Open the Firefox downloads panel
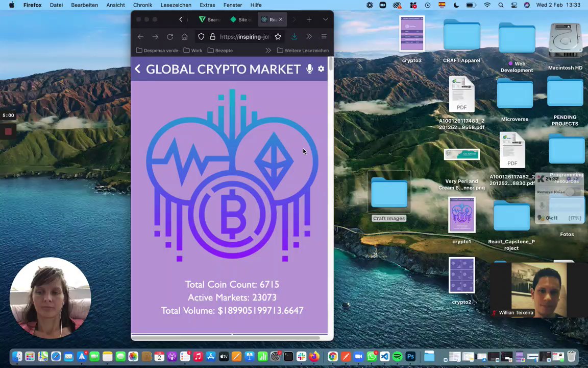Viewport: 588px width, 368px height. (x=295, y=36)
